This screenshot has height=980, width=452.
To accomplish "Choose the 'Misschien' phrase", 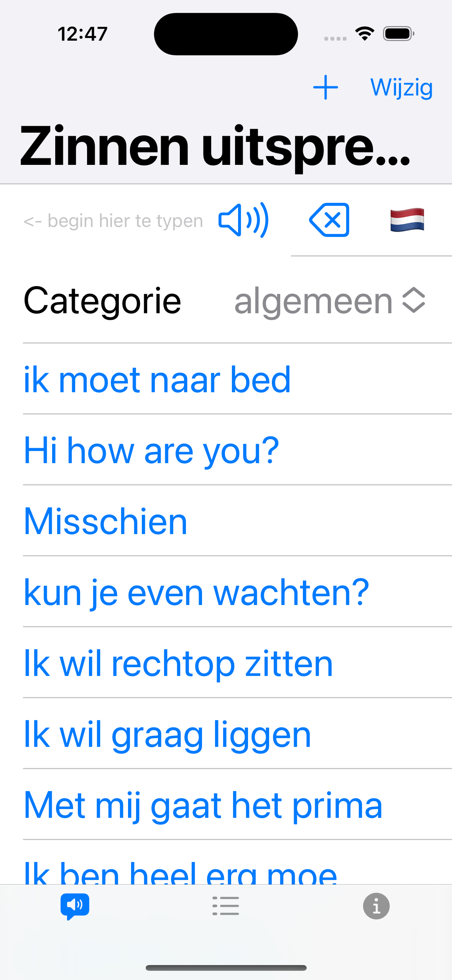I will coord(105,521).
